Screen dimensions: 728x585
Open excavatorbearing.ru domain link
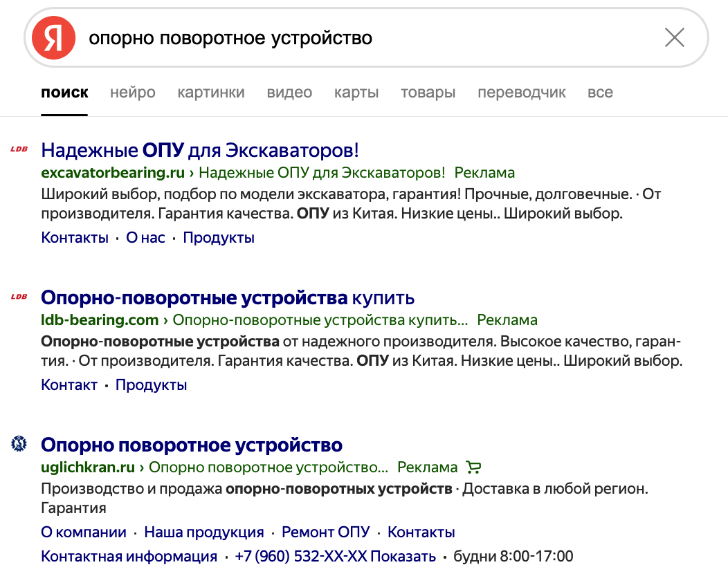[x=113, y=173]
